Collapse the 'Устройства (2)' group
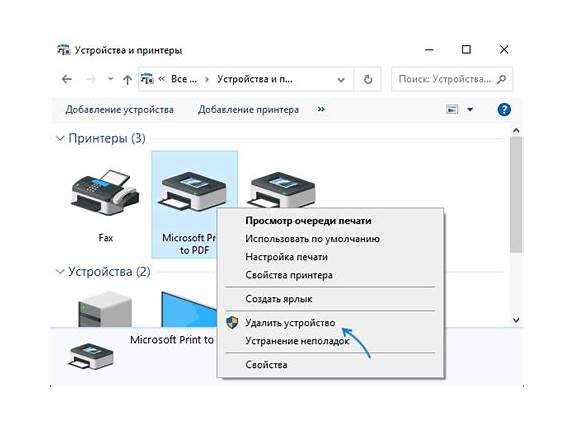 click(60, 272)
